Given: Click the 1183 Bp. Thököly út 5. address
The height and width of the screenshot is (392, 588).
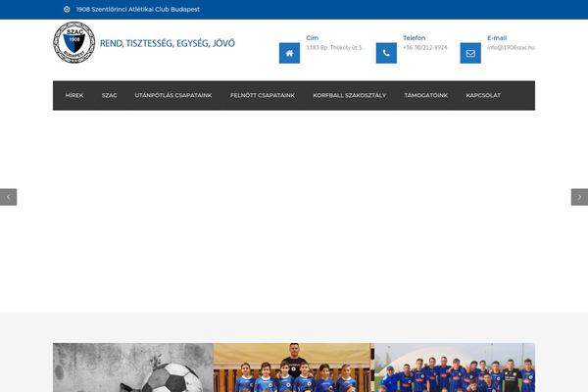Looking at the screenshot, I should 334,47.
